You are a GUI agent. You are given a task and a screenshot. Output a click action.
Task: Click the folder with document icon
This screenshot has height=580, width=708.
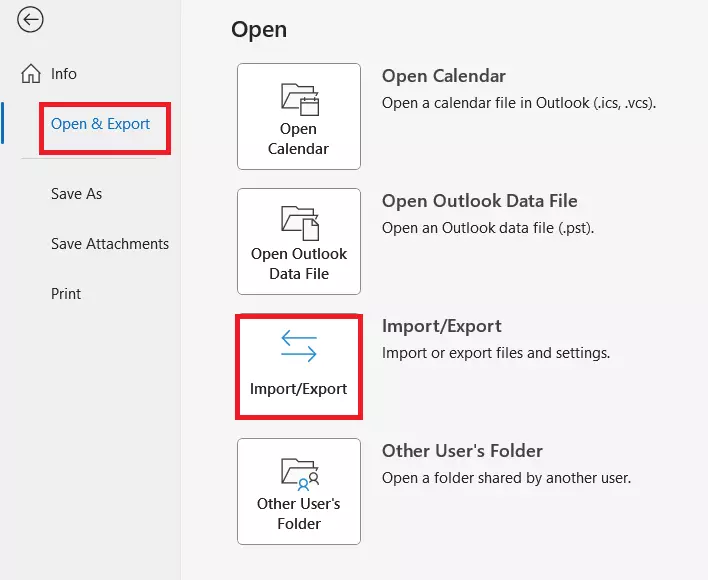(x=300, y=223)
